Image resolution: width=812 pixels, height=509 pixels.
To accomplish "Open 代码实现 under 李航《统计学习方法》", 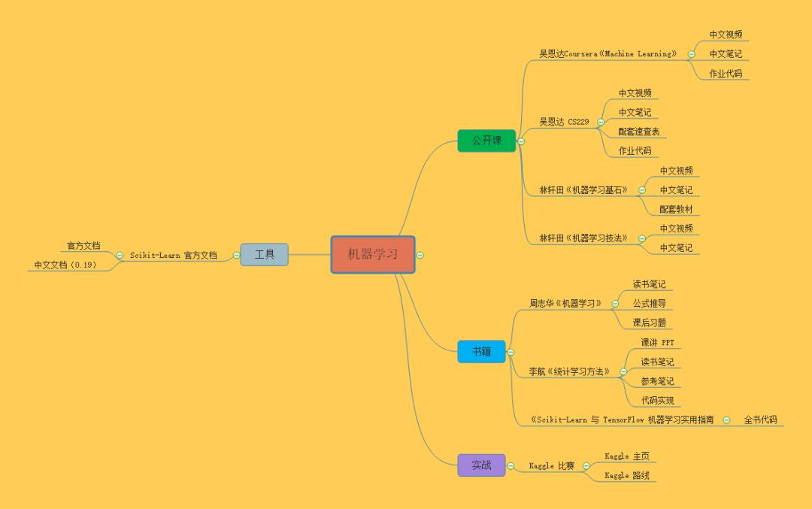I will click(657, 400).
